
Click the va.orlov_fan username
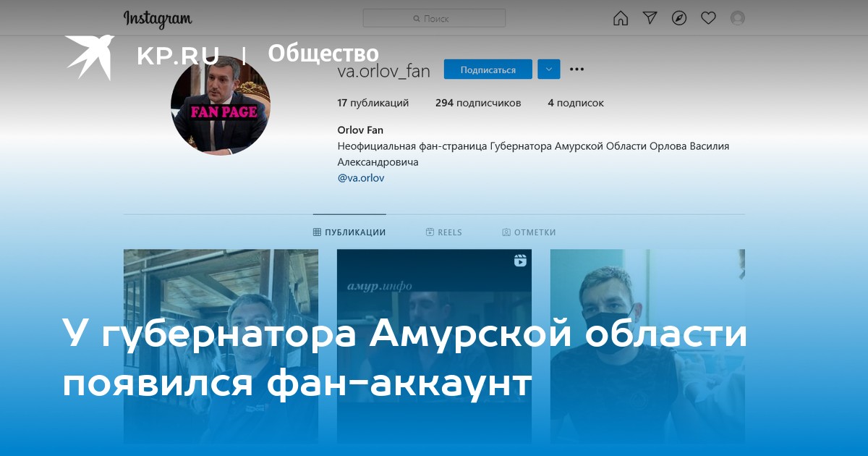(384, 70)
